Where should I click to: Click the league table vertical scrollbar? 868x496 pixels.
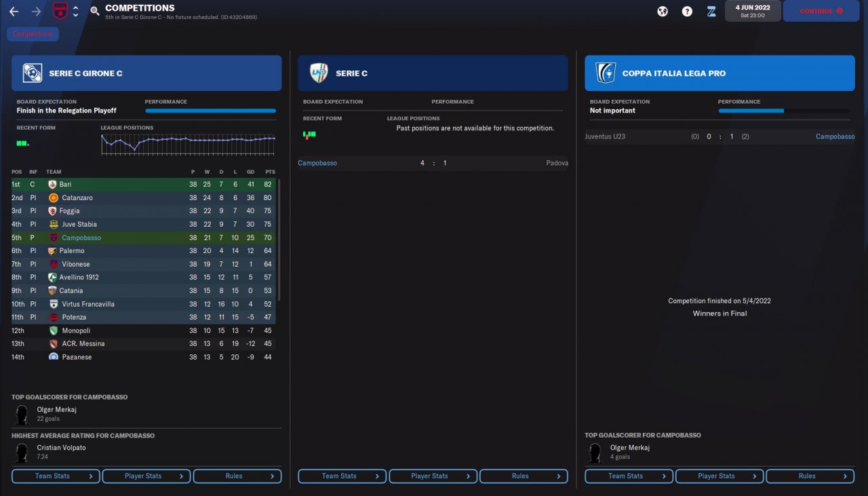coord(279,240)
